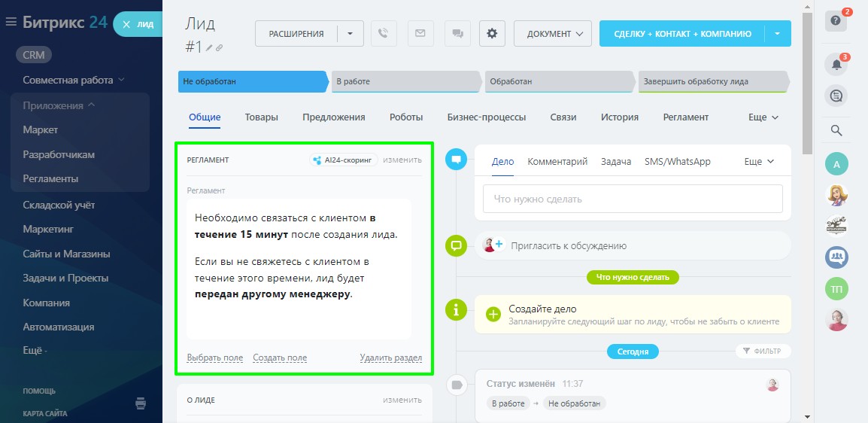This screenshot has height=423, width=868.
Task: Click the phone call icon button
Action: coord(383,33)
